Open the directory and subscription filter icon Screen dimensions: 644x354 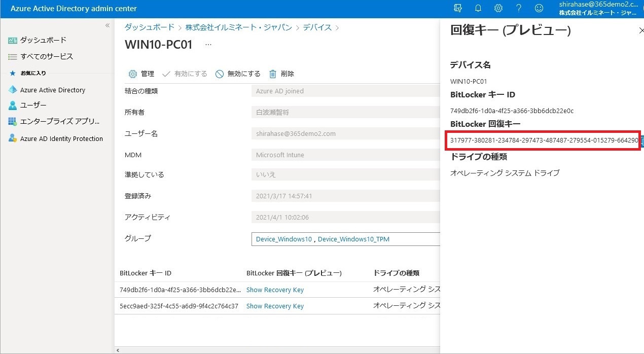tap(458, 8)
